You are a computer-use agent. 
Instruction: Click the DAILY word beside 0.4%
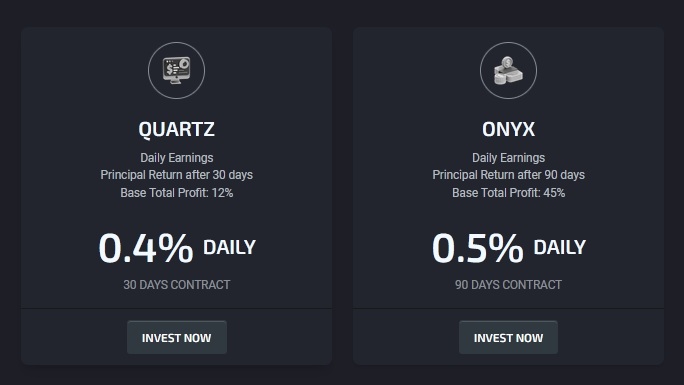[229, 248]
